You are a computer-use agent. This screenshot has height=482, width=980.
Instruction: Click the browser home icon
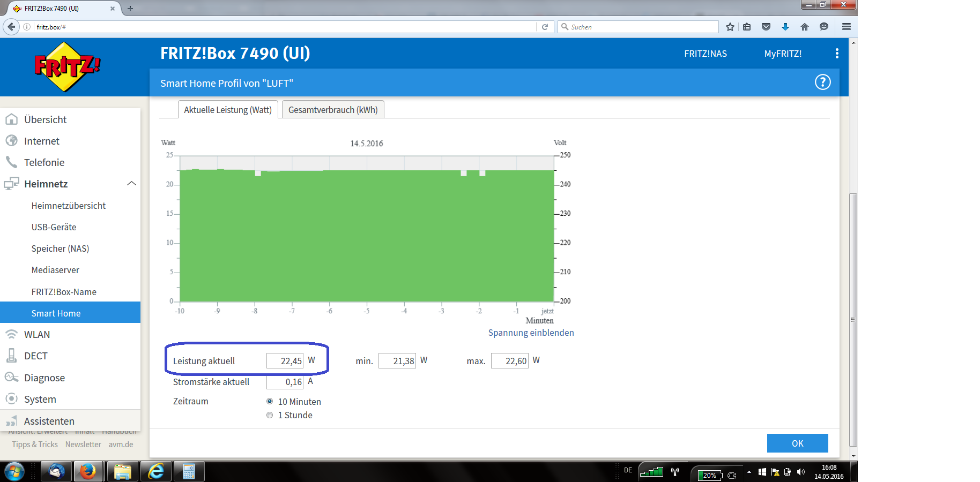[x=805, y=27]
